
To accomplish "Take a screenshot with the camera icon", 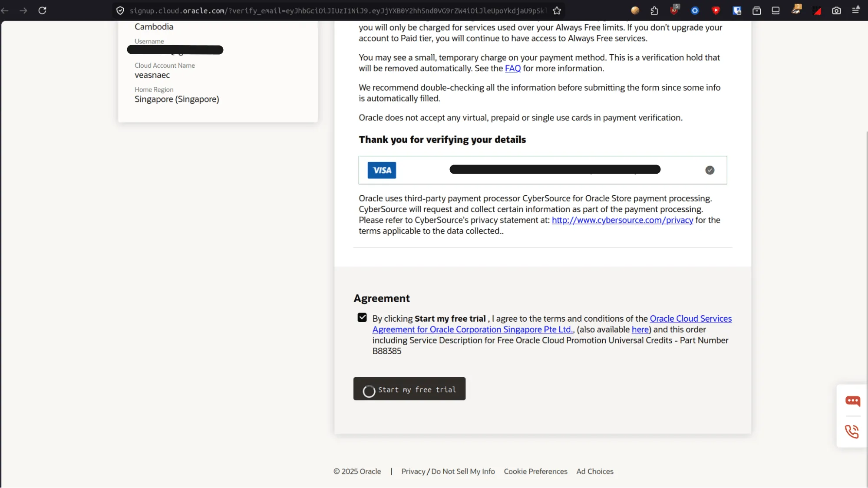I will (x=836, y=10).
